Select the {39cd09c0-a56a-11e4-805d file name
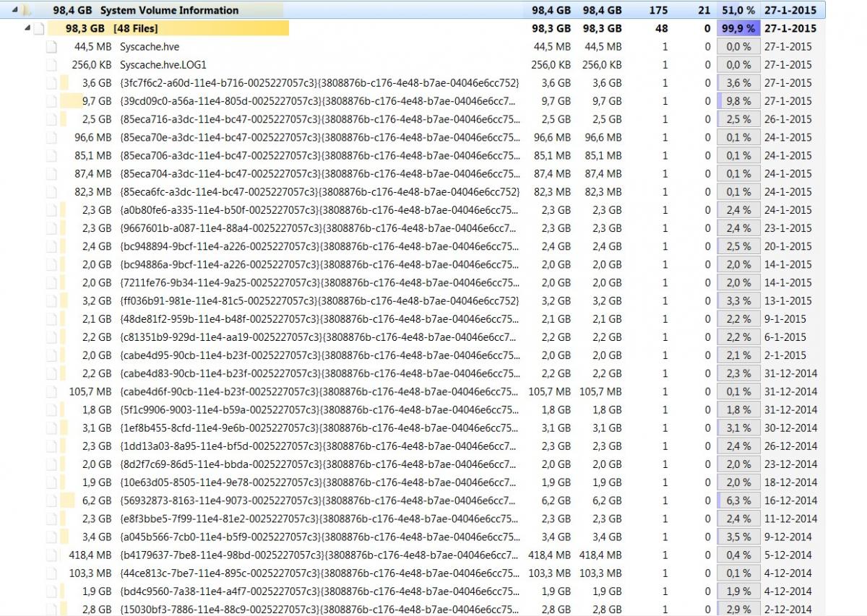The height and width of the screenshot is (616, 867). tap(319, 101)
